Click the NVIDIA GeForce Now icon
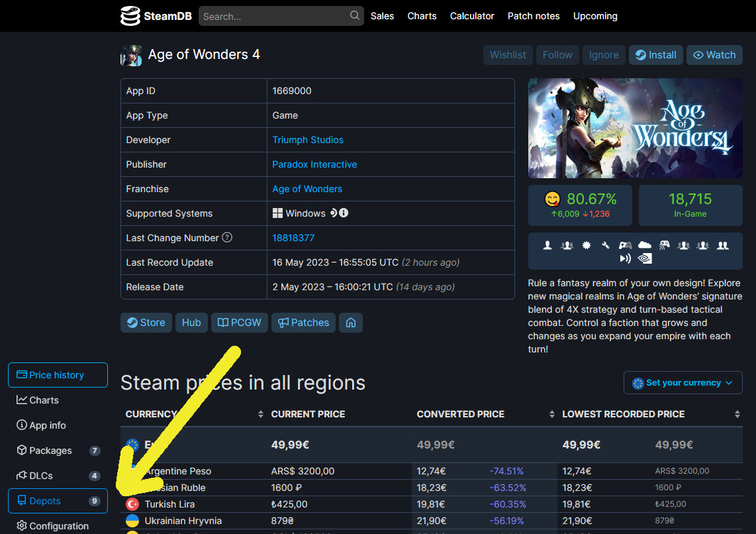This screenshot has height=534, width=756. [x=645, y=258]
